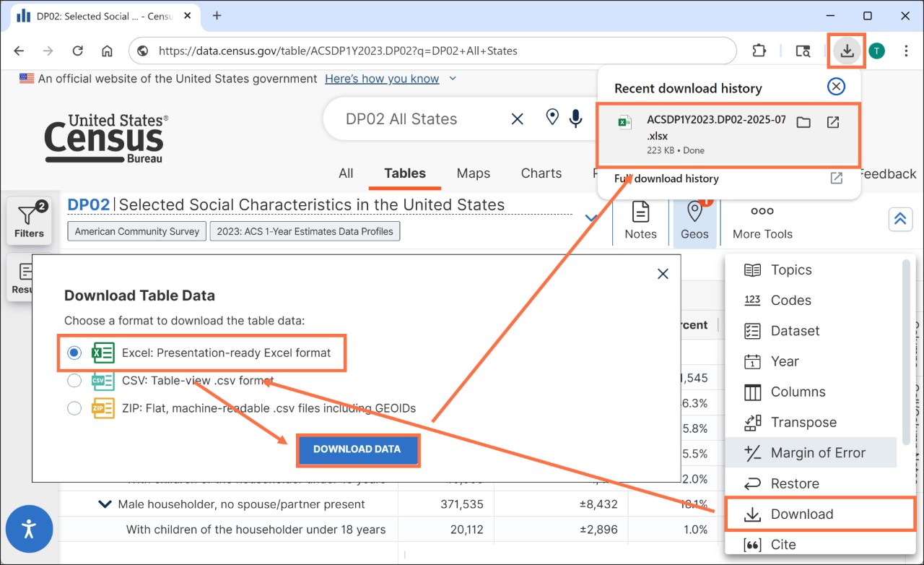
Task: Open the Filters panel funnel icon
Action: point(29,221)
